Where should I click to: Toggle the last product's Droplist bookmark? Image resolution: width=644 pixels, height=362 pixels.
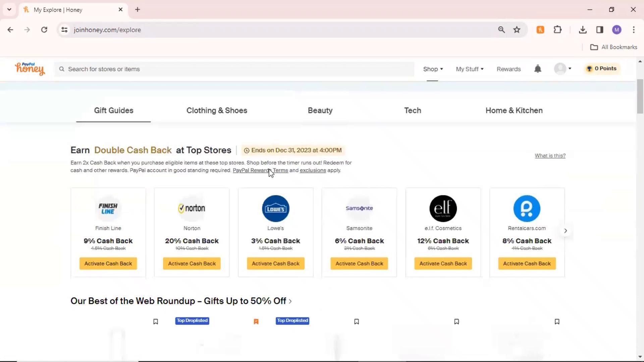click(x=557, y=321)
